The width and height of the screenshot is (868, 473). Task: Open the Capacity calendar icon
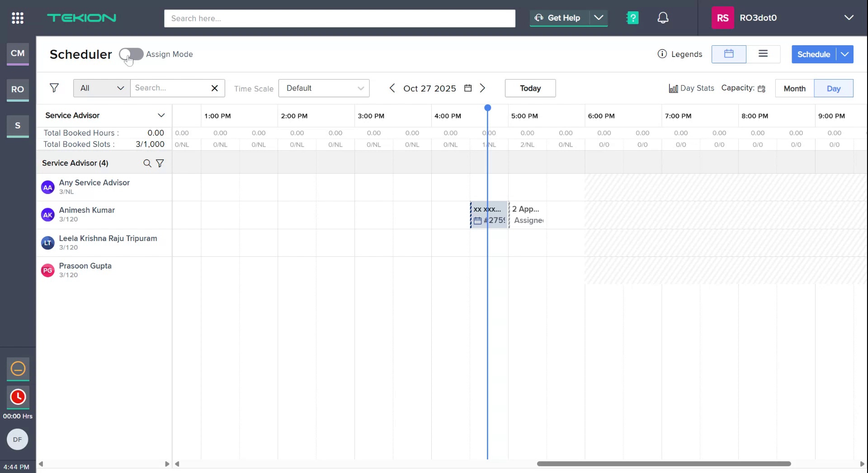(761, 89)
